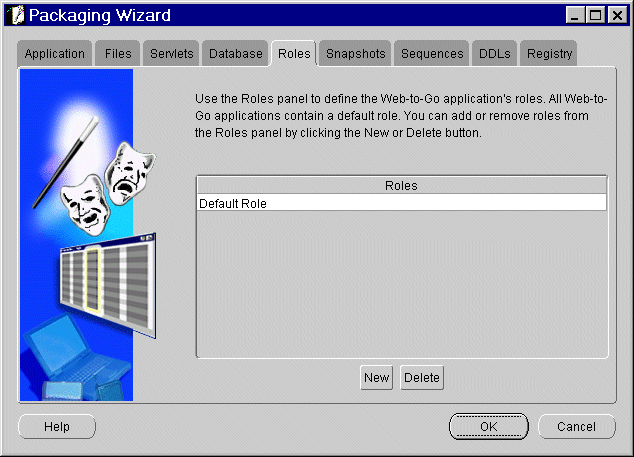Open the Snapshots tab
This screenshot has width=634, height=457.
(x=355, y=53)
